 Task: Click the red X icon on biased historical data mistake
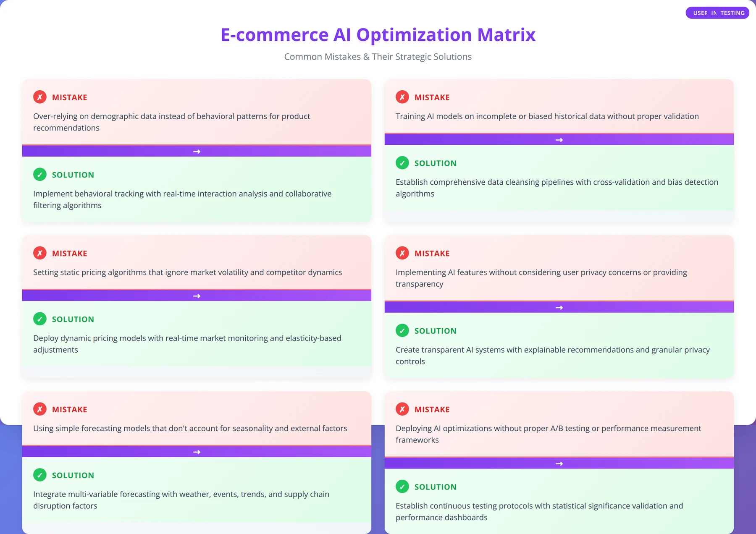tap(402, 97)
